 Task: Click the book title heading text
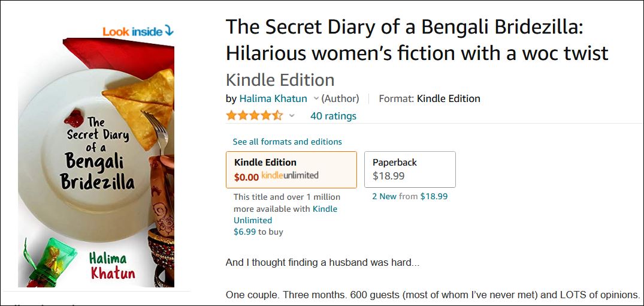pos(416,40)
